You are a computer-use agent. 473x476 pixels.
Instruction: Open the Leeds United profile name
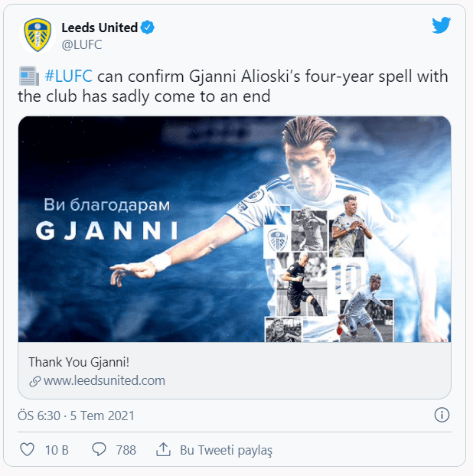click(x=99, y=28)
